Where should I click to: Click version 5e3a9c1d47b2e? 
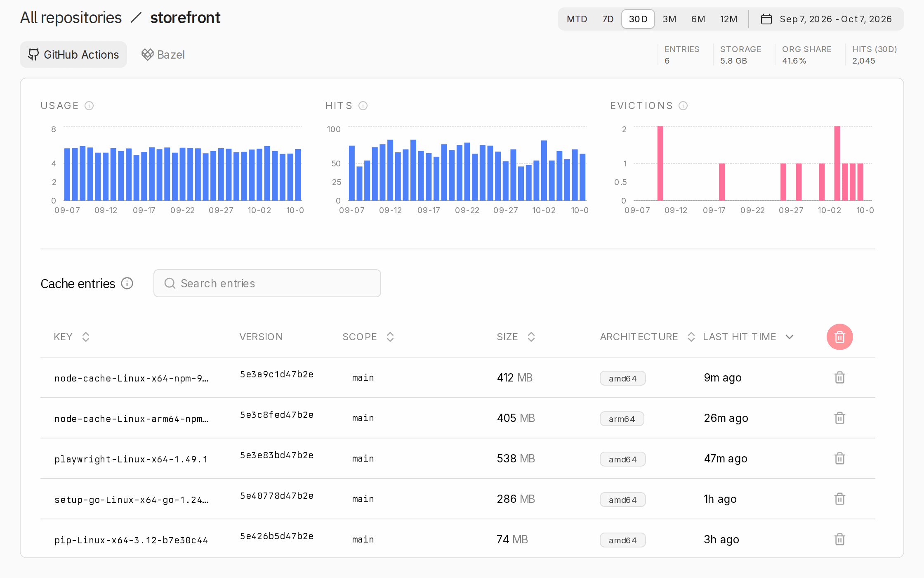coord(277,374)
